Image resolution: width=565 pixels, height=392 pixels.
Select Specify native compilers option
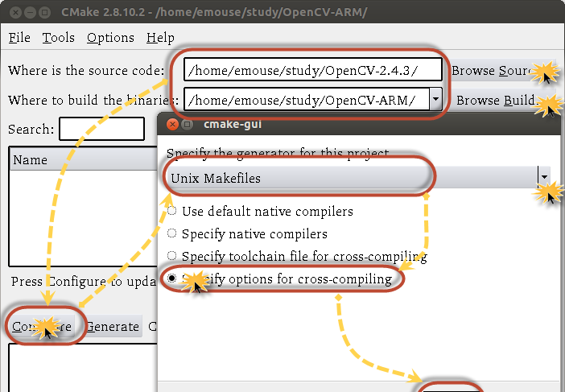247,233
